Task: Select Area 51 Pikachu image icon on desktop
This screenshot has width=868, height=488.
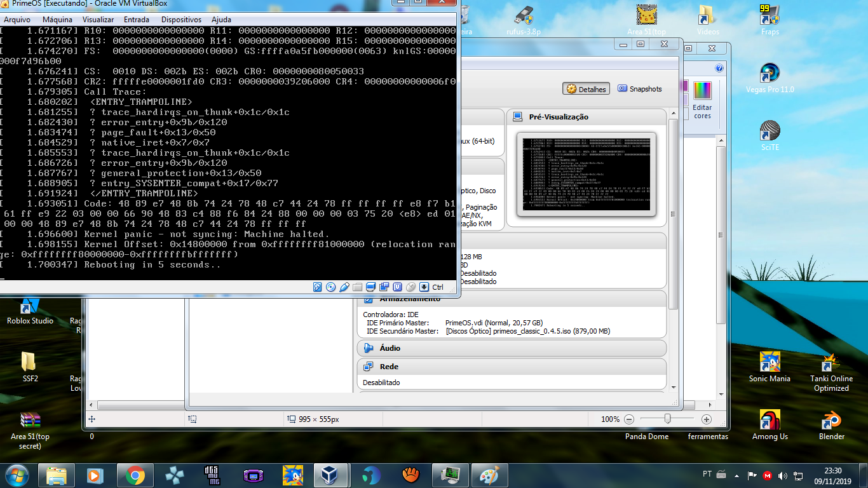Action: [x=646, y=21]
